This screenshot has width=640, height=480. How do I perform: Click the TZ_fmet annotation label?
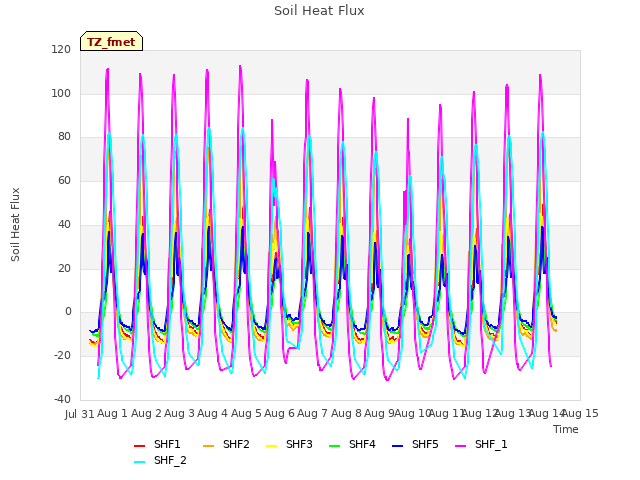pos(111,42)
